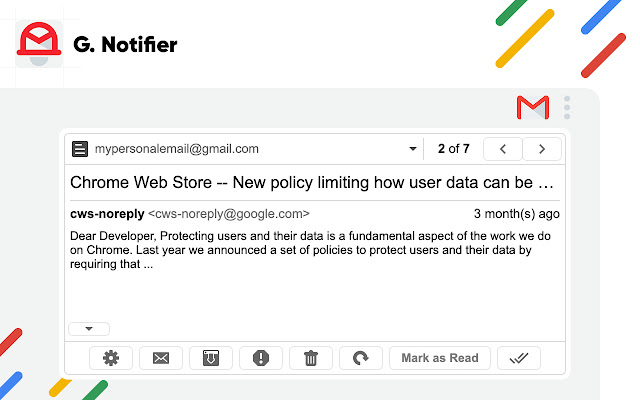Go to next email with right chevron
Image resolution: width=640 pixels, height=400 pixels.
tap(542, 149)
